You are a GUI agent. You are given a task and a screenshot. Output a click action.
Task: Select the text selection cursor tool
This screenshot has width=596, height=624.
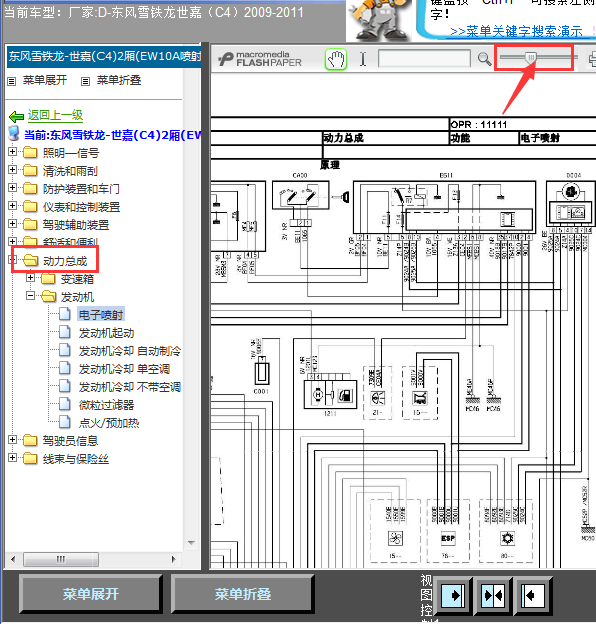point(363,59)
